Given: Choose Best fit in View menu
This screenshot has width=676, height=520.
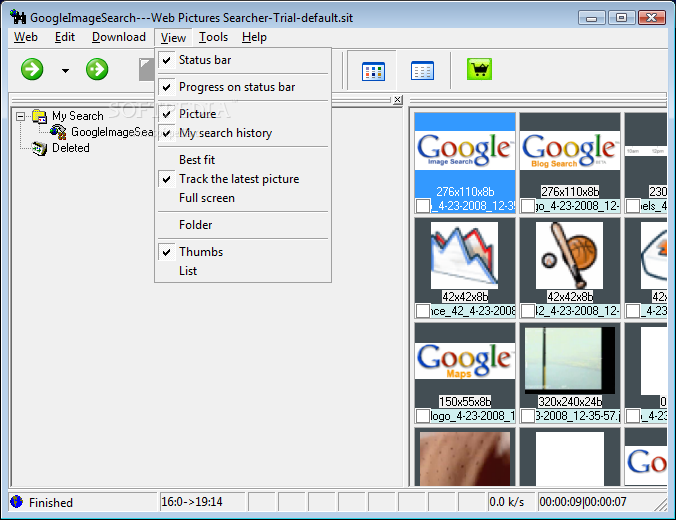Looking at the screenshot, I should point(243,160).
